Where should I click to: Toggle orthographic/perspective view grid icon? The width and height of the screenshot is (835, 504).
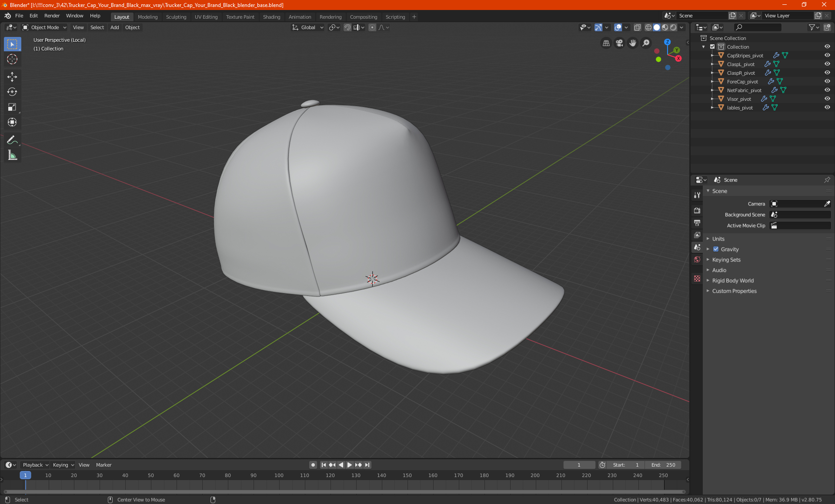click(x=606, y=43)
